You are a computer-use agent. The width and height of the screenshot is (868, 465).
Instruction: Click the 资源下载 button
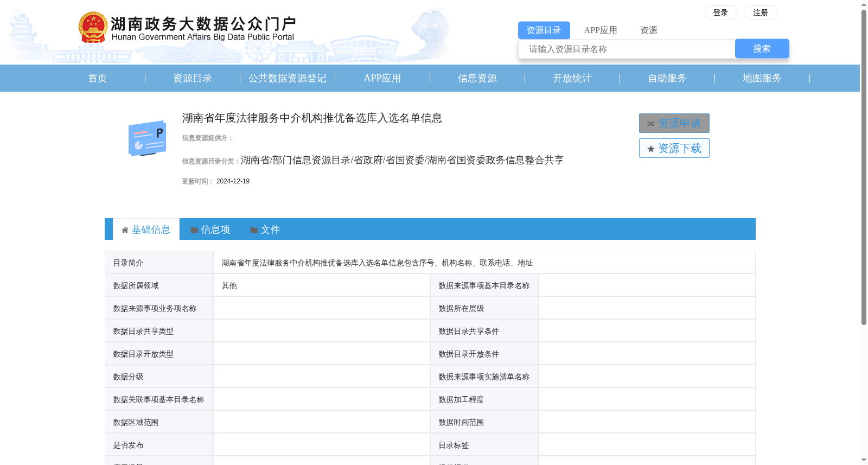point(674,148)
